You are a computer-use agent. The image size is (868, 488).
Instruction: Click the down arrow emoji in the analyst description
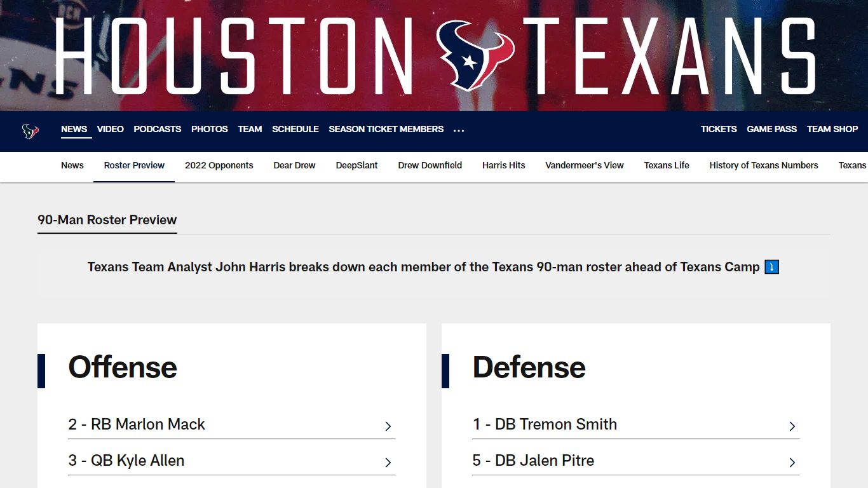click(x=771, y=267)
